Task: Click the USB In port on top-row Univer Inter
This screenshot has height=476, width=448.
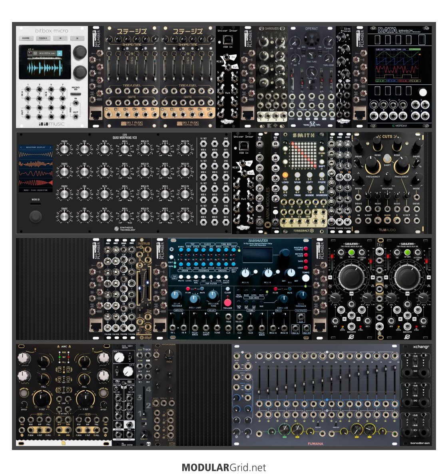Action: click(x=228, y=40)
